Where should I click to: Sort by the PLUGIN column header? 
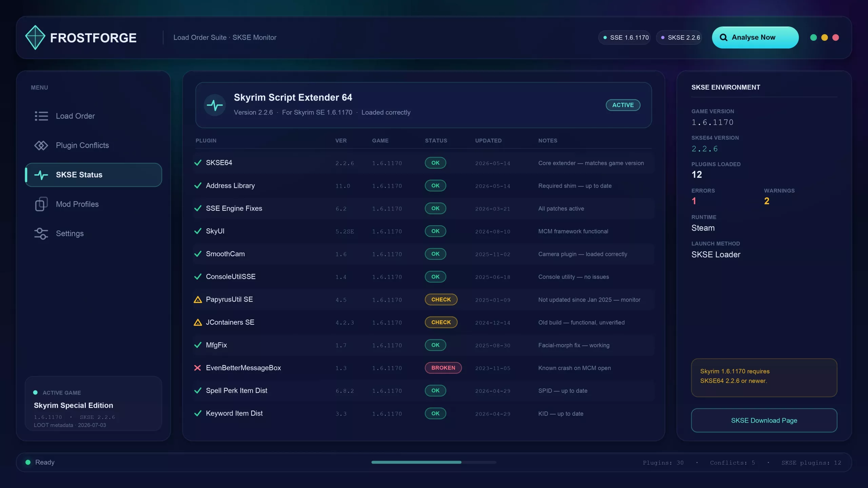tap(206, 141)
